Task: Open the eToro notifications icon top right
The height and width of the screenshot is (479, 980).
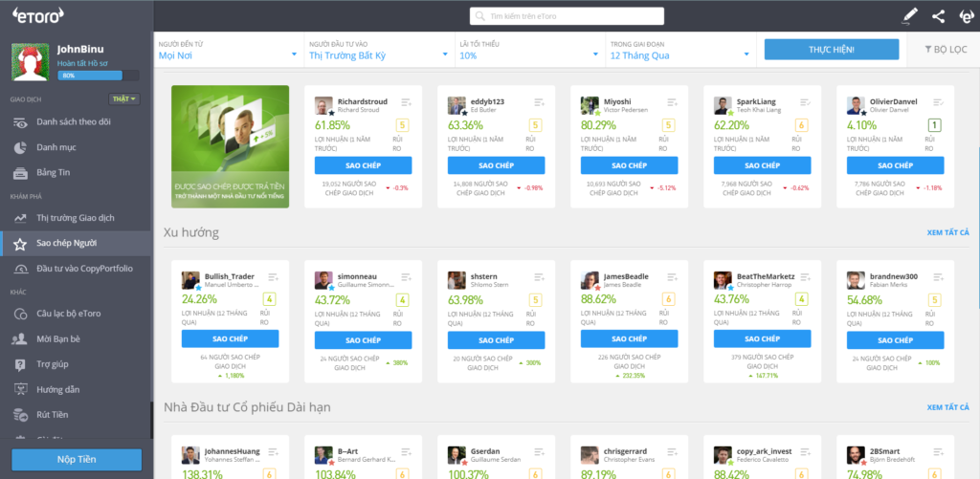Action: point(966,16)
